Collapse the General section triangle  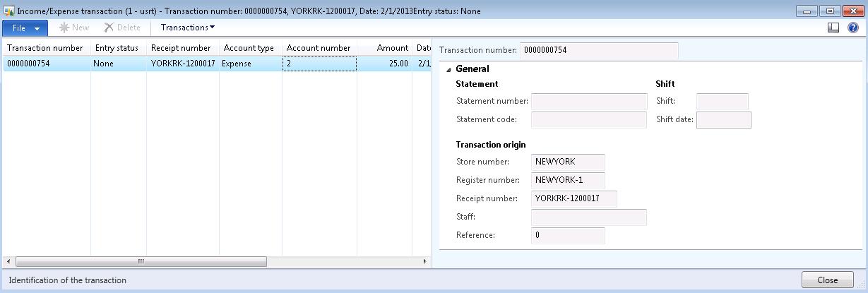449,69
